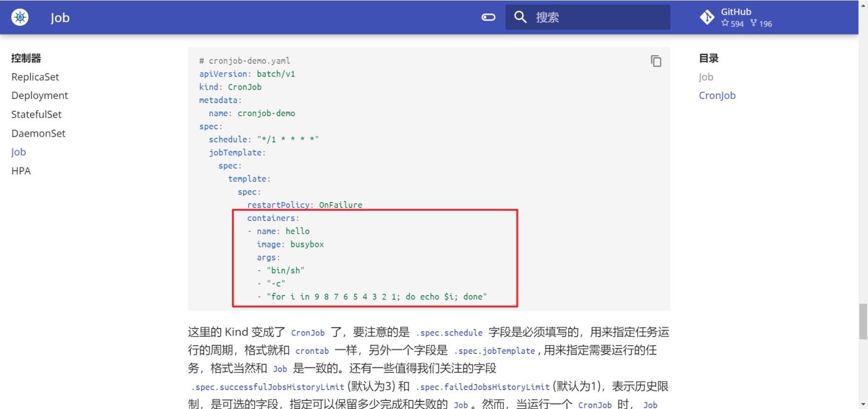
Task: Click the scrollbar down arrow
Action: tap(863, 404)
